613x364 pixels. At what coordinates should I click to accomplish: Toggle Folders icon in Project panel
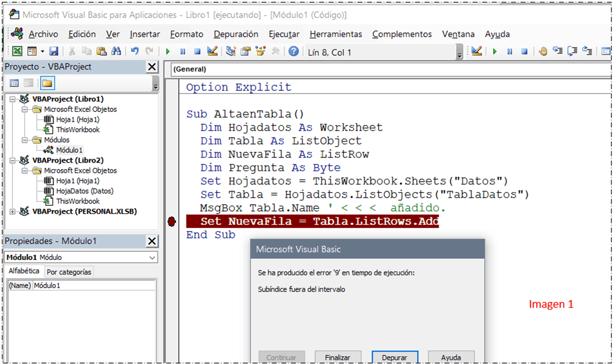47,83
